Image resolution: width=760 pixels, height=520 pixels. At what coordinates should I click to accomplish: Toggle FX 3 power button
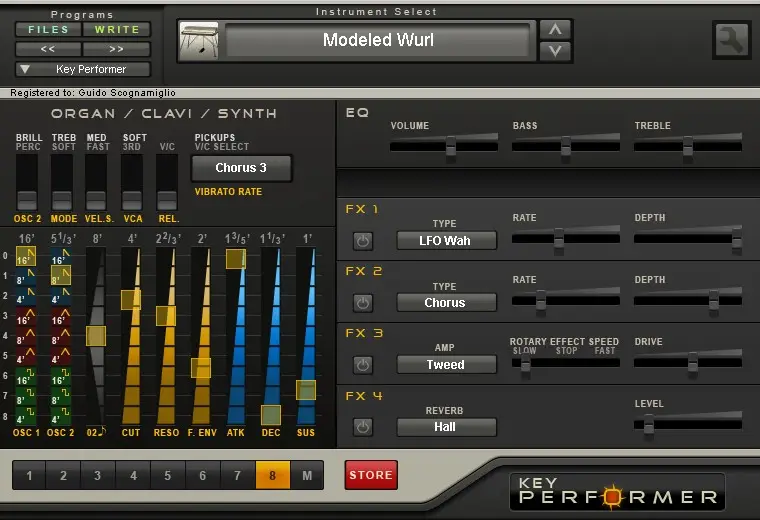(363, 365)
